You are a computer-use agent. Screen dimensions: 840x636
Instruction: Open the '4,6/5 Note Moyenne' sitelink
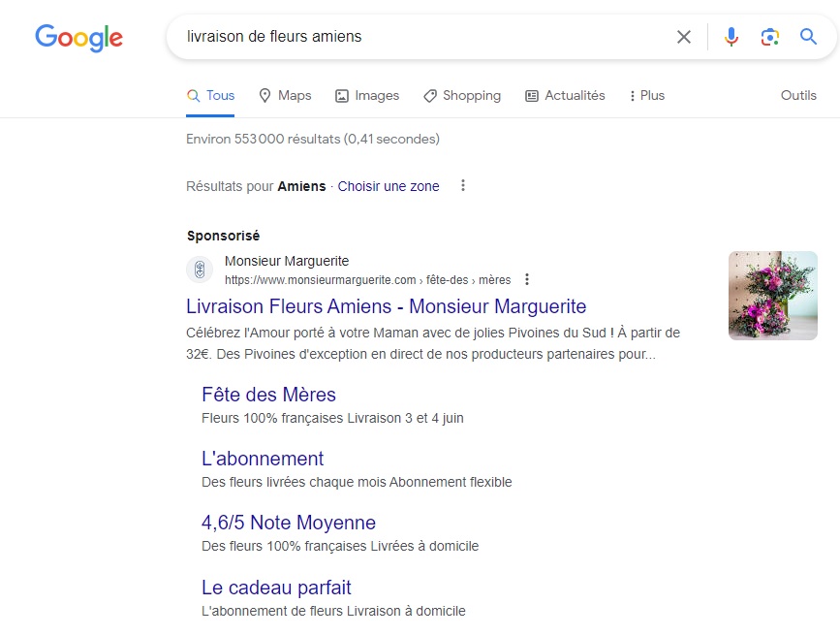[x=289, y=523]
